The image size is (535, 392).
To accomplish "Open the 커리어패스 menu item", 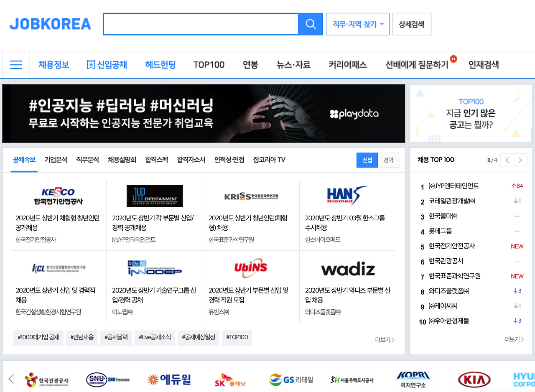I will point(348,65).
